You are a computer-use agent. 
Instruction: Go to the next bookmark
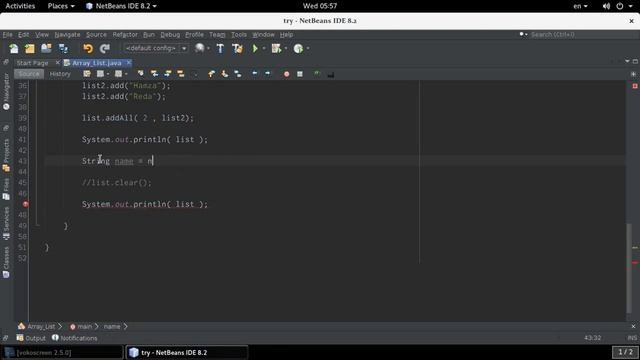224,74
